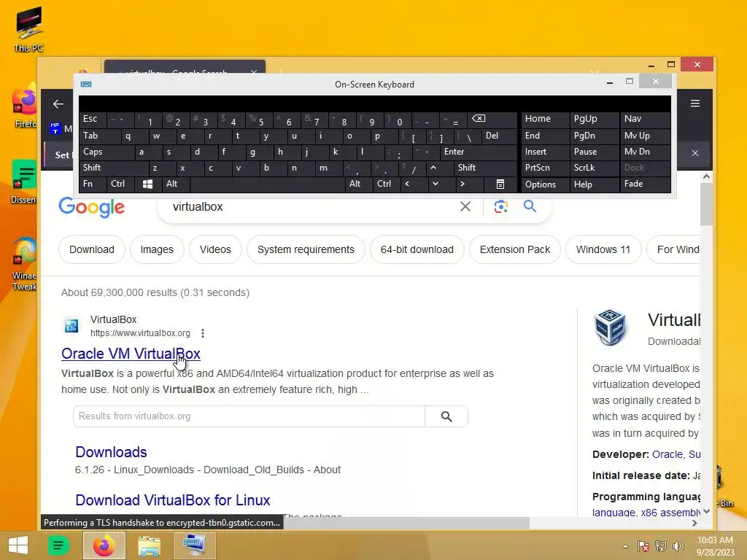
Task: Close the virtualbox Google Search tab
Action: tap(254, 72)
